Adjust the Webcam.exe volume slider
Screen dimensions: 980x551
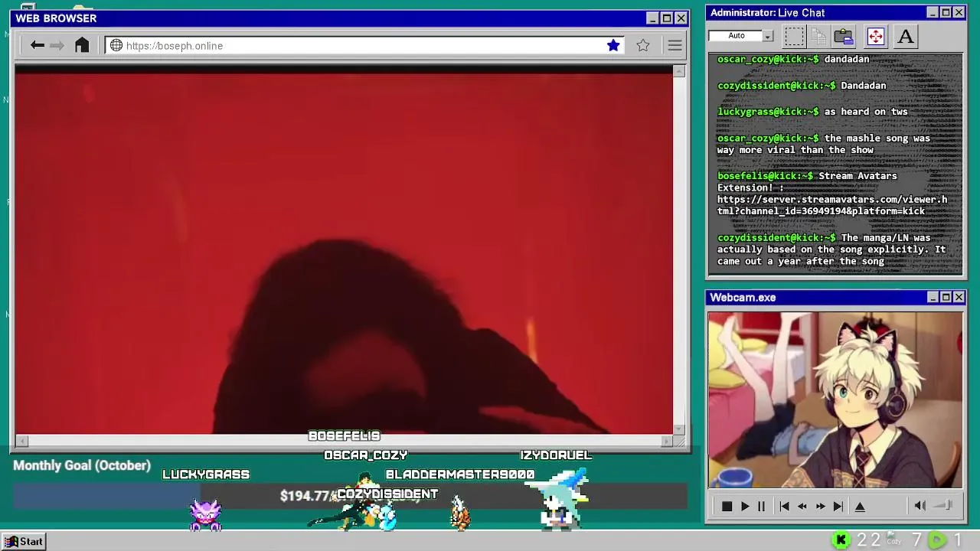pos(944,505)
